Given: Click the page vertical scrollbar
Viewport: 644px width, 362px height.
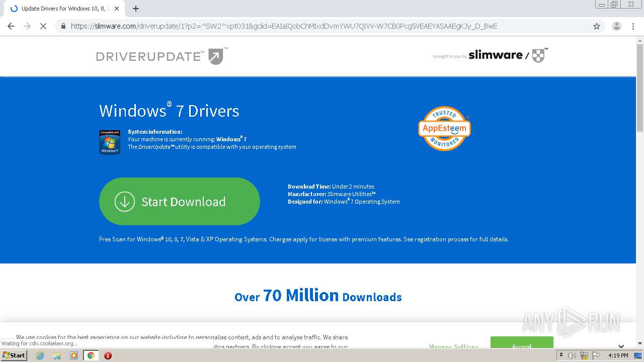Looking at the screenshot, I should (640, 88).
